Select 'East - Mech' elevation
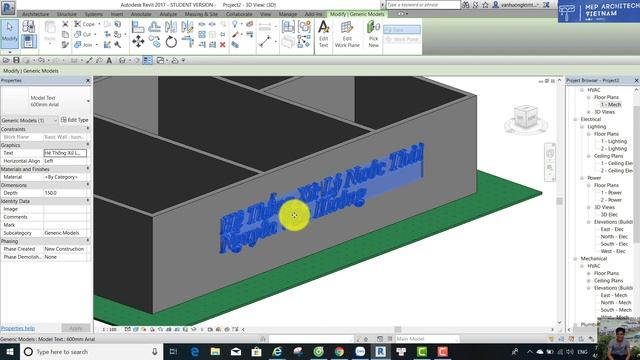The width and height of the screenshot is (640, 360). pyautogui.click(x=613, y=295)
